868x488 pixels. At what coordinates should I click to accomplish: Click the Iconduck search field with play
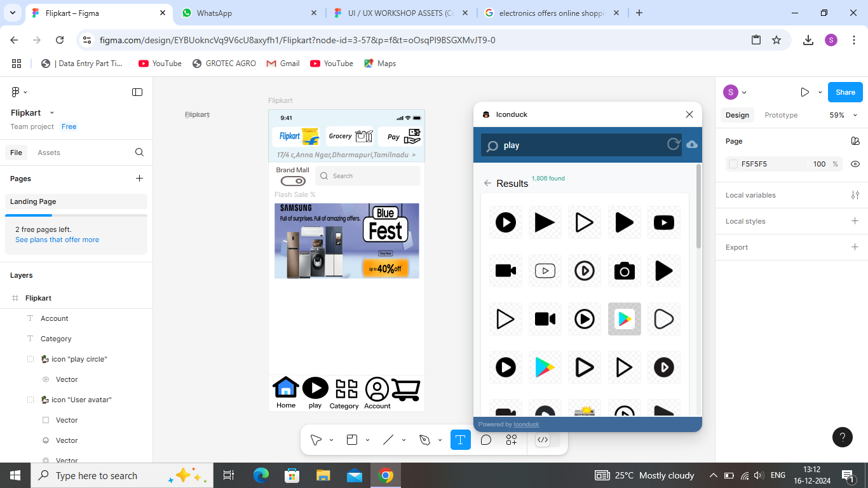(581, 145)
